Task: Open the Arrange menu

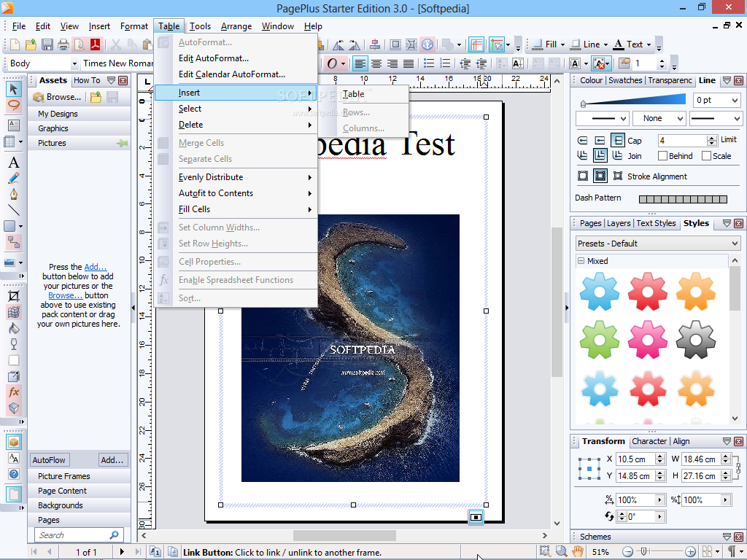Action: click(236, 26)
